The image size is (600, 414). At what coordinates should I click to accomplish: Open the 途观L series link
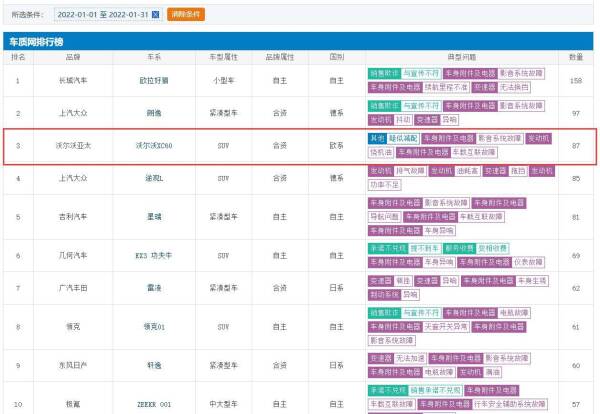154,178
